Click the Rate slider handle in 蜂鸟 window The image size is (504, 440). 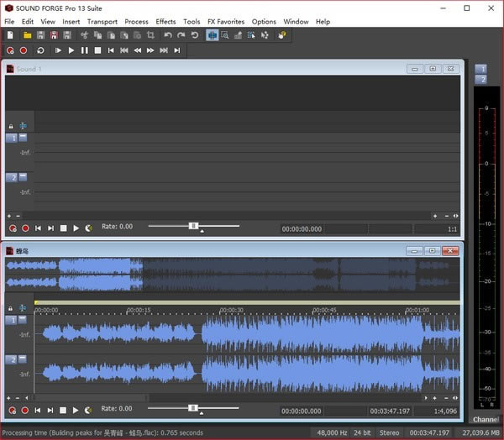193,408
